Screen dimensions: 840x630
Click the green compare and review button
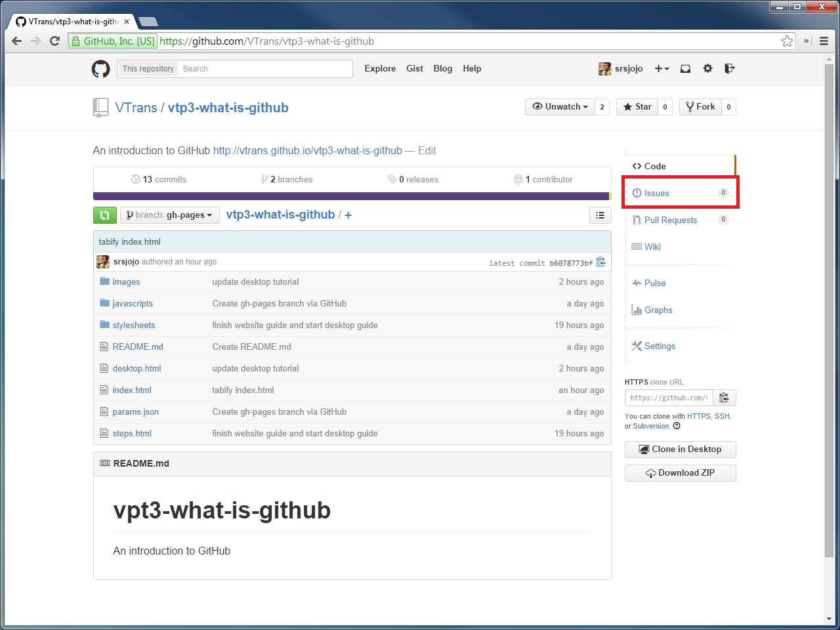[x=105, y=215]
